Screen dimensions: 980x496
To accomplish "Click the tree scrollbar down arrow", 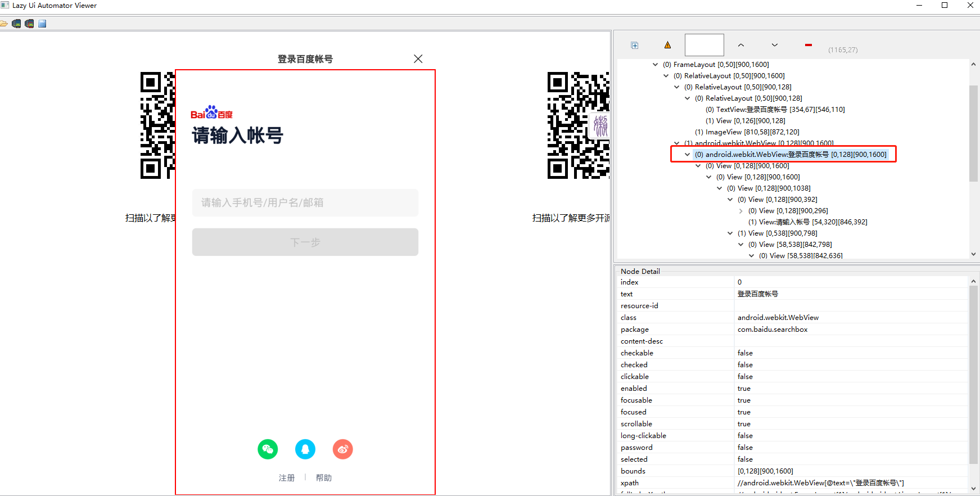I will 974,254.
